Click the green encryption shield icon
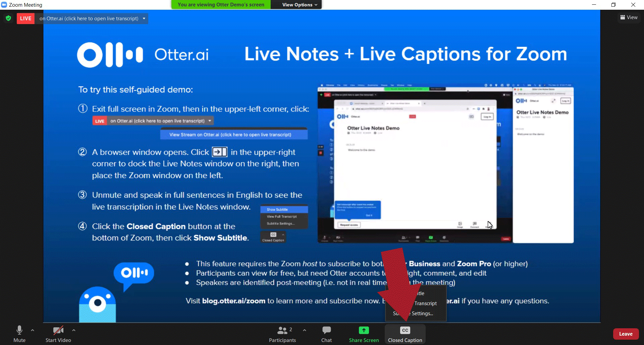The width and height of the screenshot is (644, 345). tap(8, 18)
